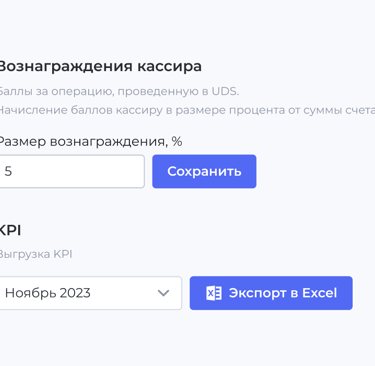
Task: Click the KPI section heading
Action: (x=10, y=230)
